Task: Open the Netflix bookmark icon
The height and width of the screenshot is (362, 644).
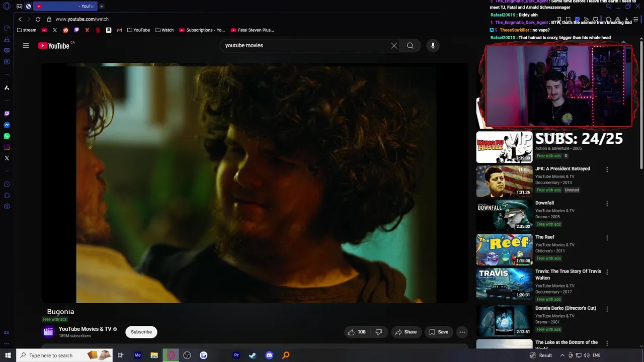Action: tap(98, 30)
